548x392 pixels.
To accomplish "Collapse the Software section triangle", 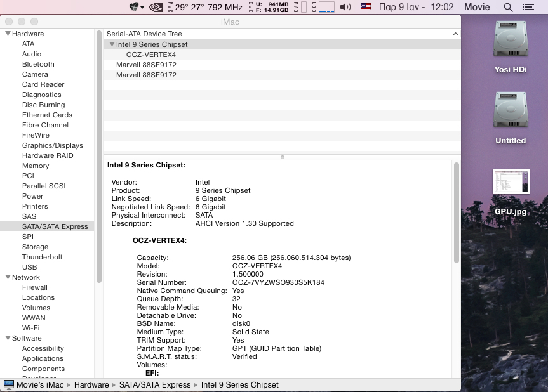I will [8, 337].
